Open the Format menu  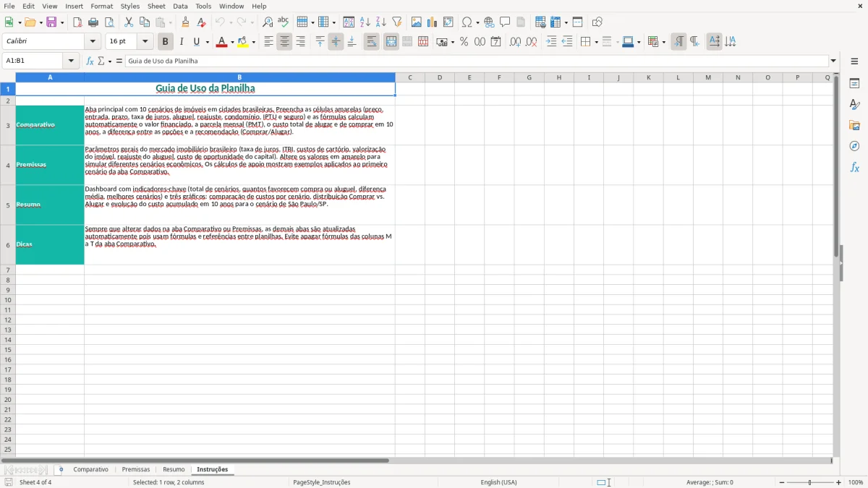pyautogui.click(x=101, y=6)
